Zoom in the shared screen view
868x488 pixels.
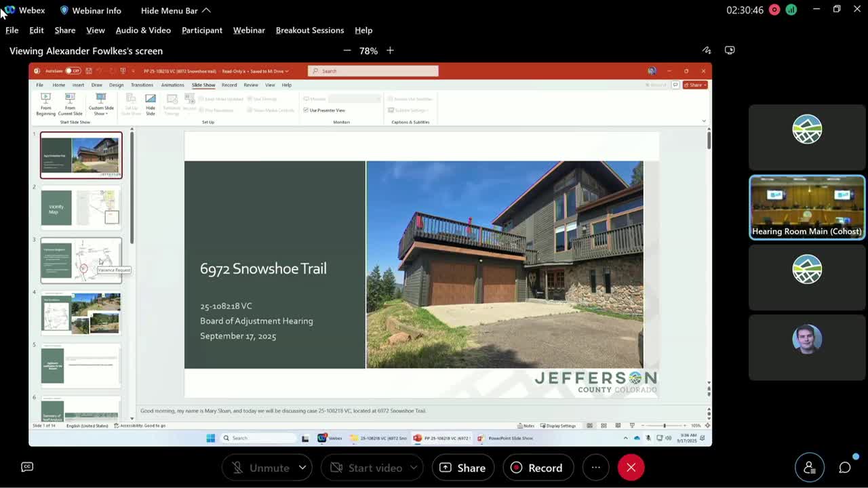tap(390, 51)
